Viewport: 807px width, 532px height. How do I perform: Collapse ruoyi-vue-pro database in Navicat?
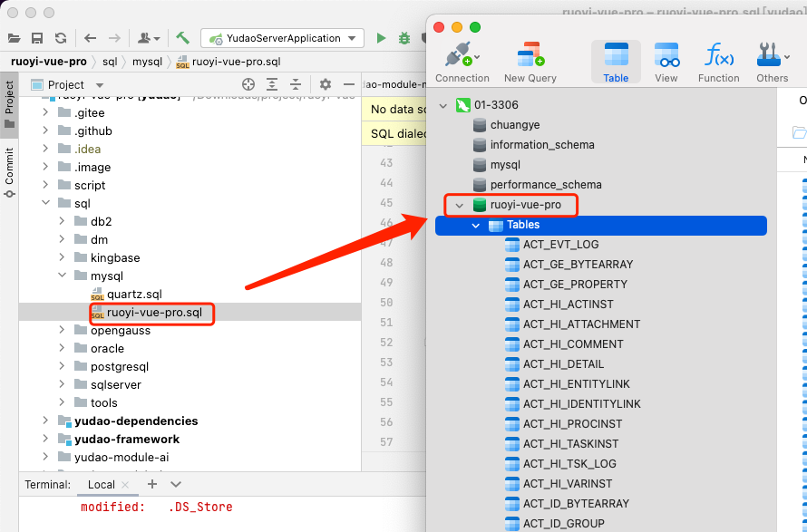pos(460,206)
